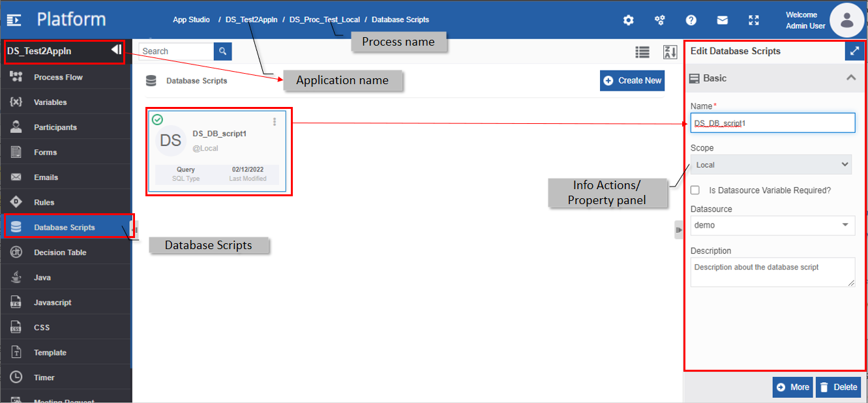868x403 pixels.
Task: Click the left sidebar collapse handle
Action: point(135,230)
